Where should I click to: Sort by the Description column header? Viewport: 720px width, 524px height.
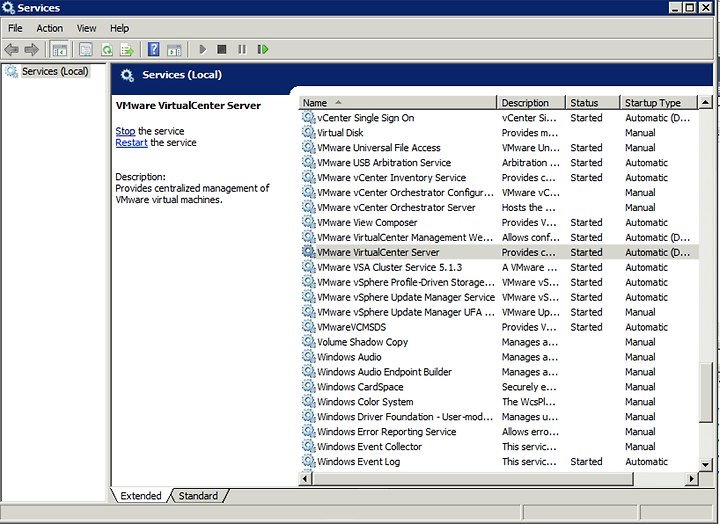point(531,103)
